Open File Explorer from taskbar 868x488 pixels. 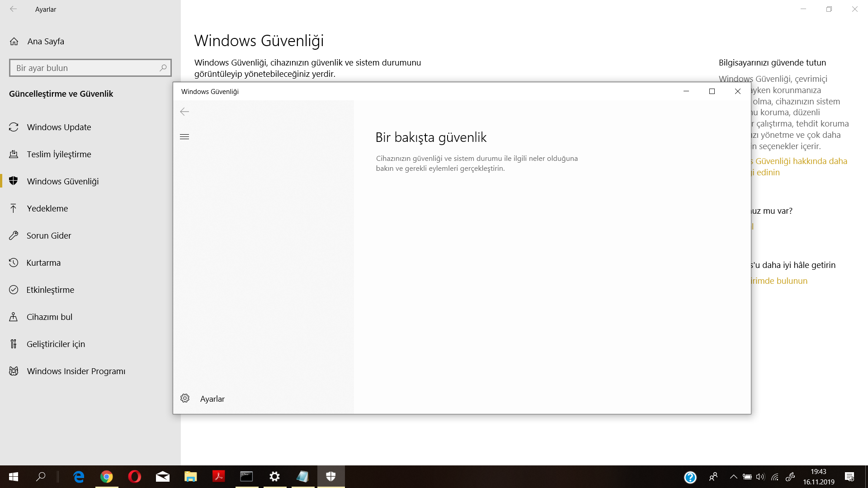[x=191, y=477]
